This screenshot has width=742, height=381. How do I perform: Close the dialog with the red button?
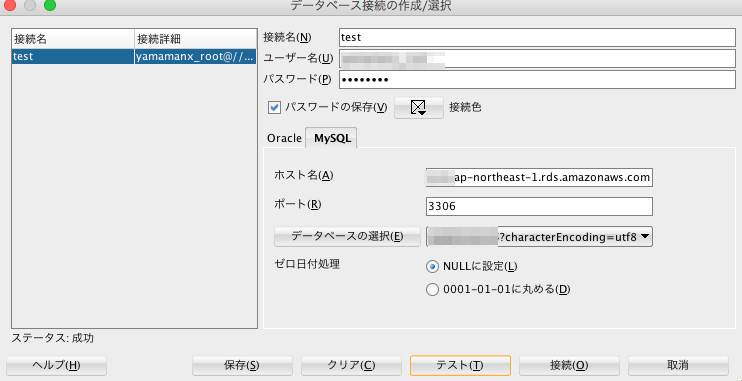point(9,5)
